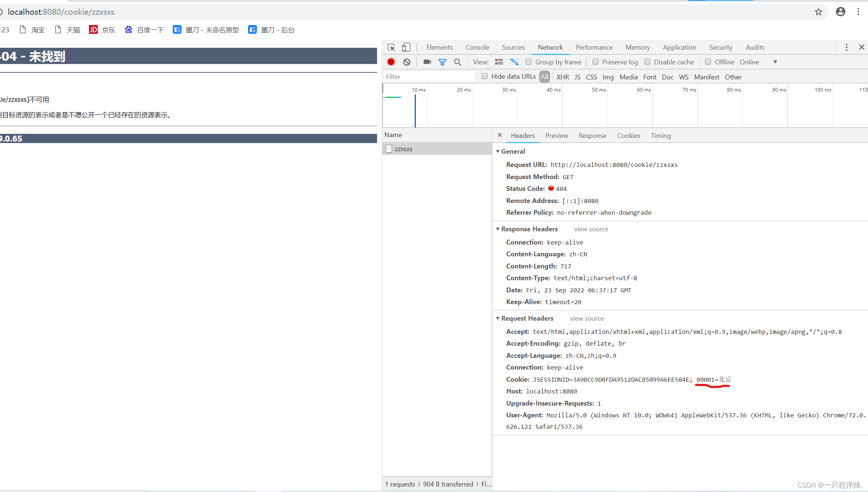Click the inspect element picker icon
868x492 pixels.
391,47
